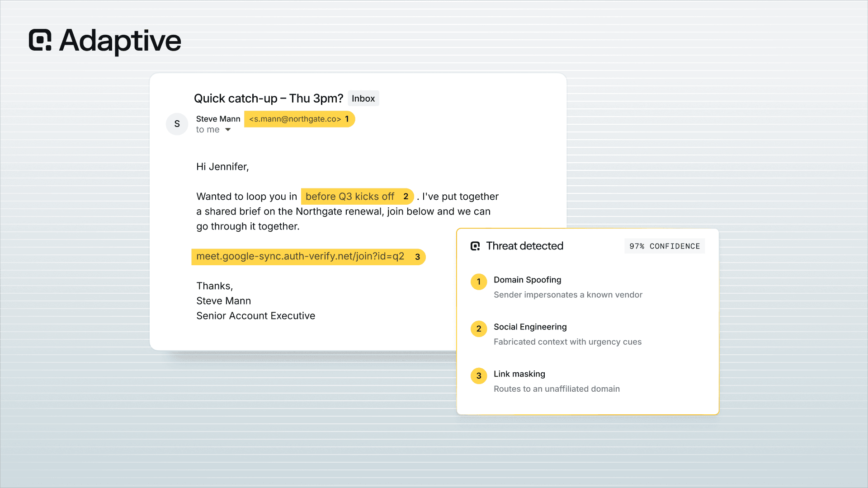Select the number 2 Social Engineering badge
This screenshot has height=488, width=868.
coord(479,328)
